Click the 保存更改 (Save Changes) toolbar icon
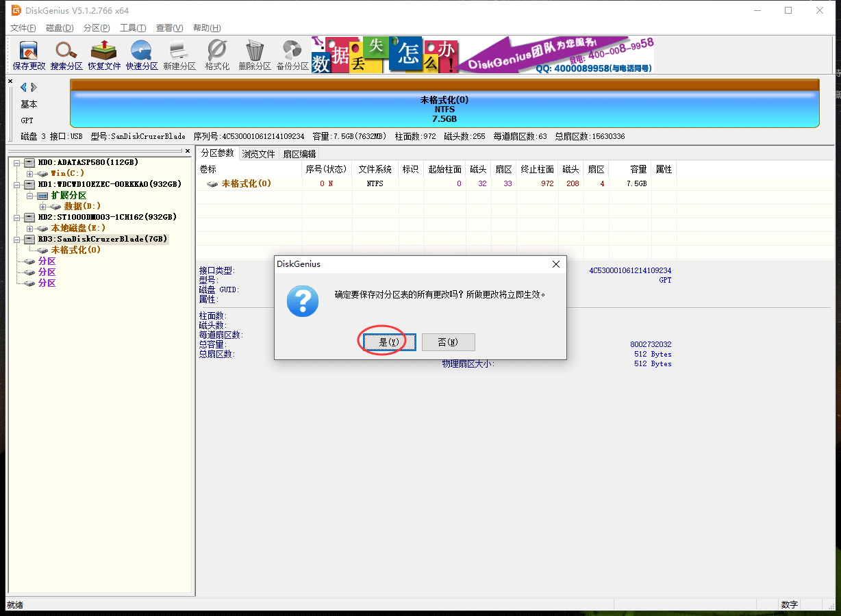 coord(29,55)
